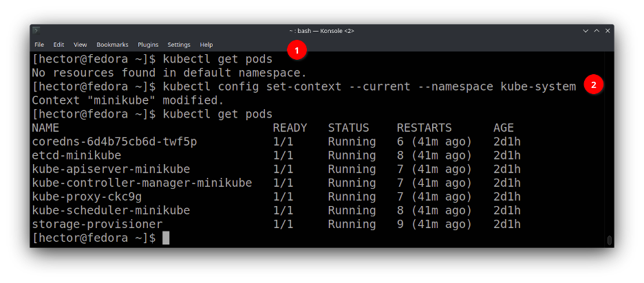Open the Edit menu
Screen dimensions: 644x283
(58, 45)
